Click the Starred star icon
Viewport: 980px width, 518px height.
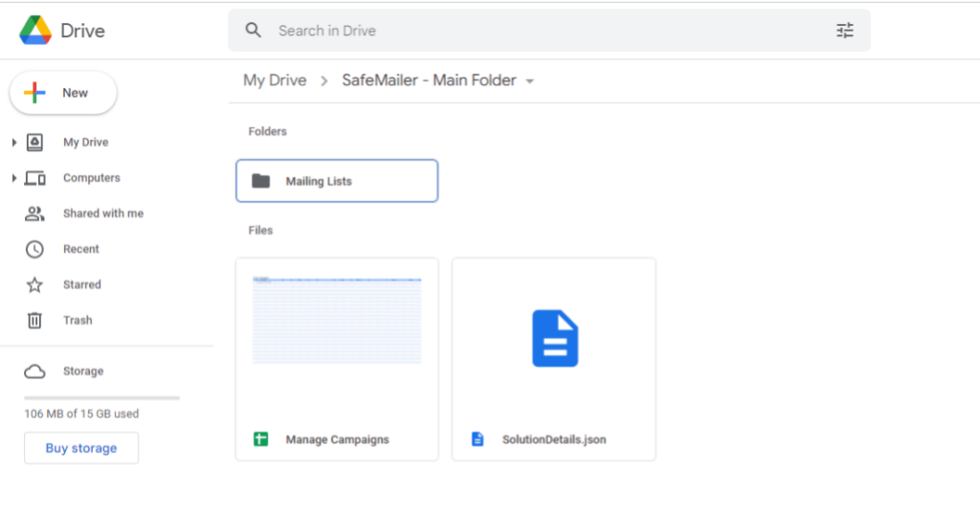[x=34, y=285]
